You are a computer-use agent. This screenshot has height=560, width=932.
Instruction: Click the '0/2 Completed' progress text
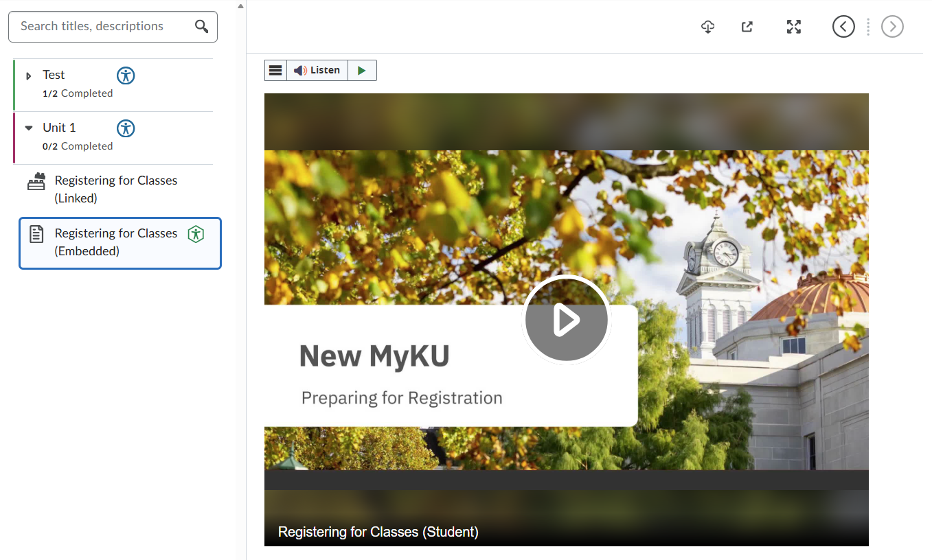click(x=78, y=146)
